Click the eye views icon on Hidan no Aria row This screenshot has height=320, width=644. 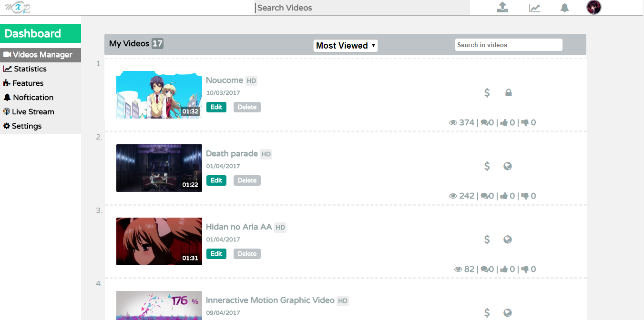coord(459,270)
